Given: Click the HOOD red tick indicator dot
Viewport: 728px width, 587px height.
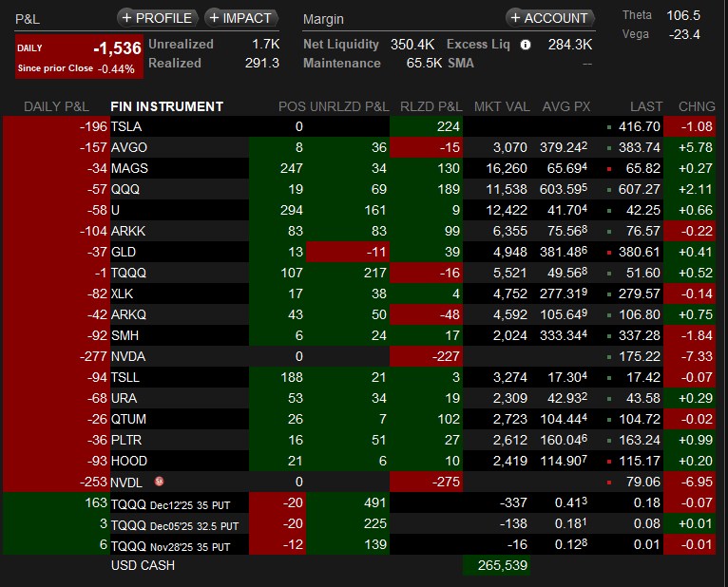Looking at the screenshot, I should [609, 462].
